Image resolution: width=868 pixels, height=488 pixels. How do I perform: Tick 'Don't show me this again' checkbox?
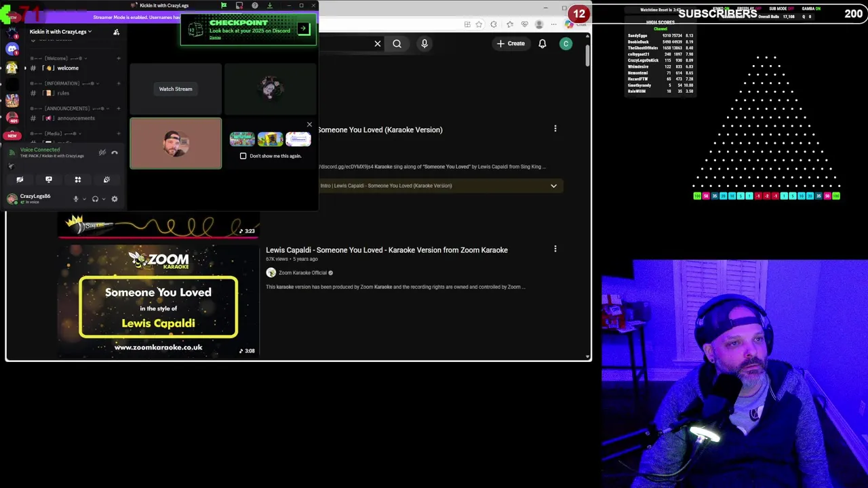pos(243,156)
